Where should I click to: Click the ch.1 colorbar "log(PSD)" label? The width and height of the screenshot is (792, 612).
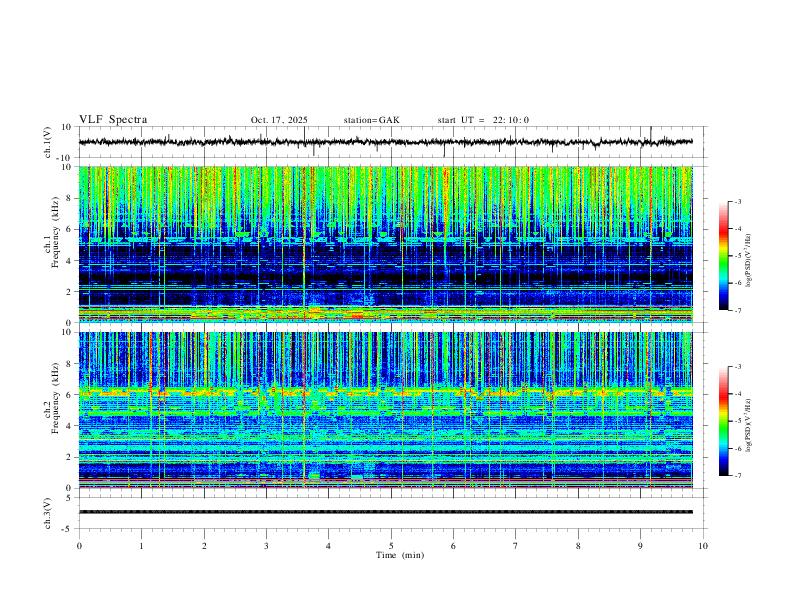click(748, 261)
